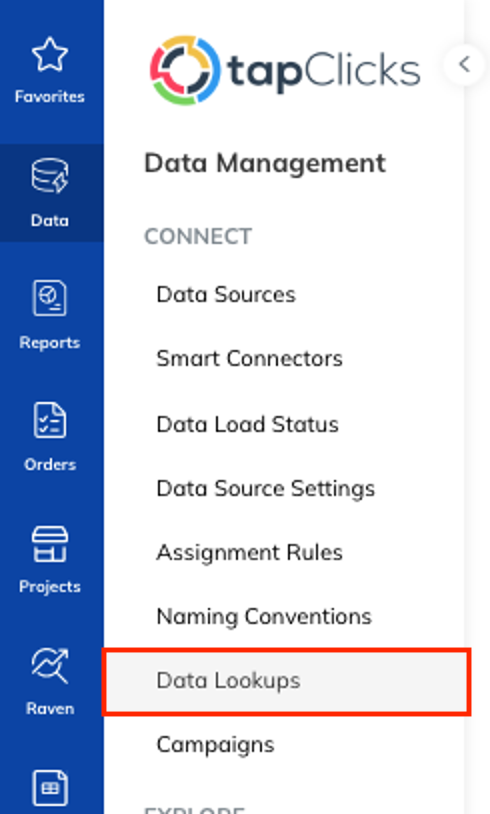Select the Data database icon
This screenshot has width=490, height=814.
click(x=50, y=176)
